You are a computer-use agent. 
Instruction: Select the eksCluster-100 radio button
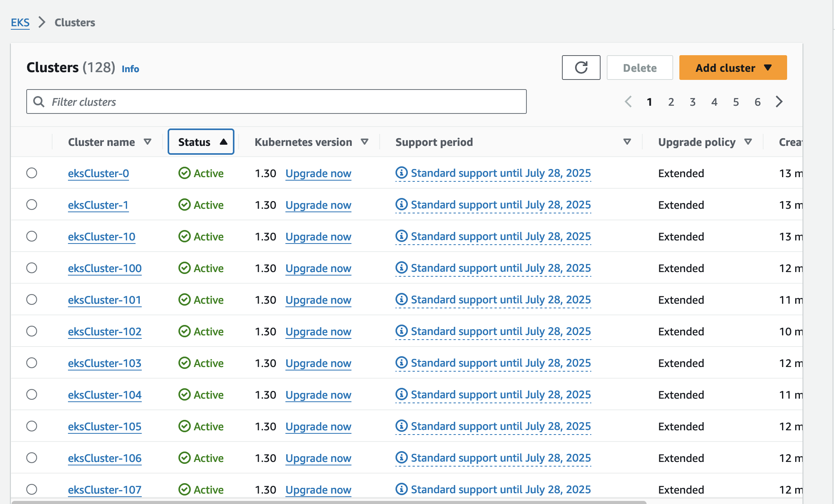tap(32, 268)
